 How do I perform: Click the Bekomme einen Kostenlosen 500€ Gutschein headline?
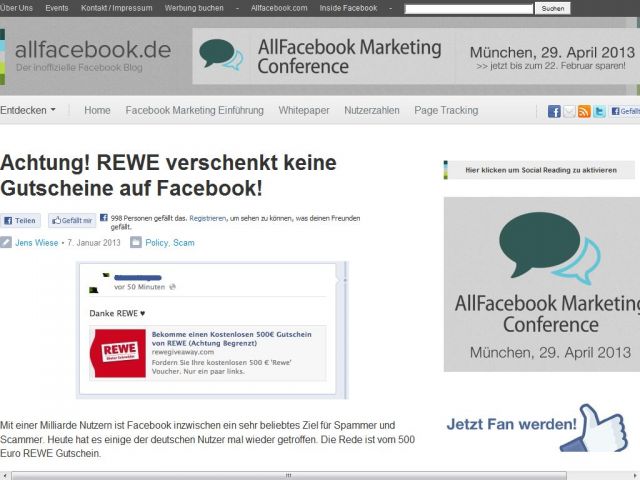click(x=231, y=338)
